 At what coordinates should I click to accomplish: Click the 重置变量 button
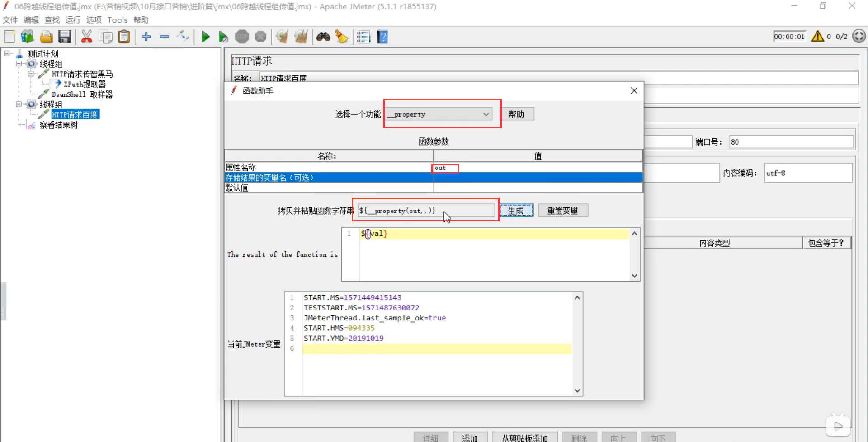(x=563, y=211)
